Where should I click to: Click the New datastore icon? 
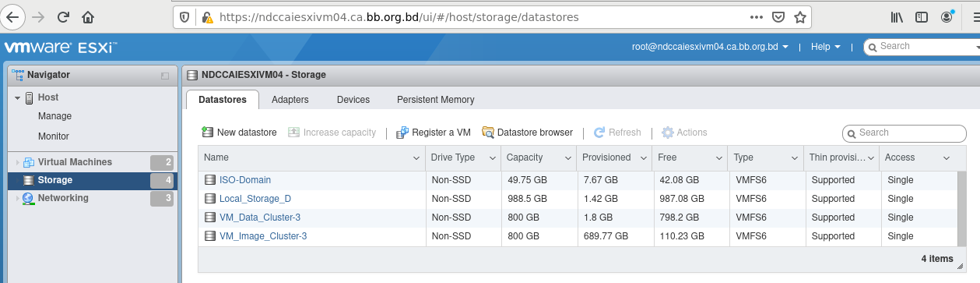pyautogui.click(x=207, y=133)
